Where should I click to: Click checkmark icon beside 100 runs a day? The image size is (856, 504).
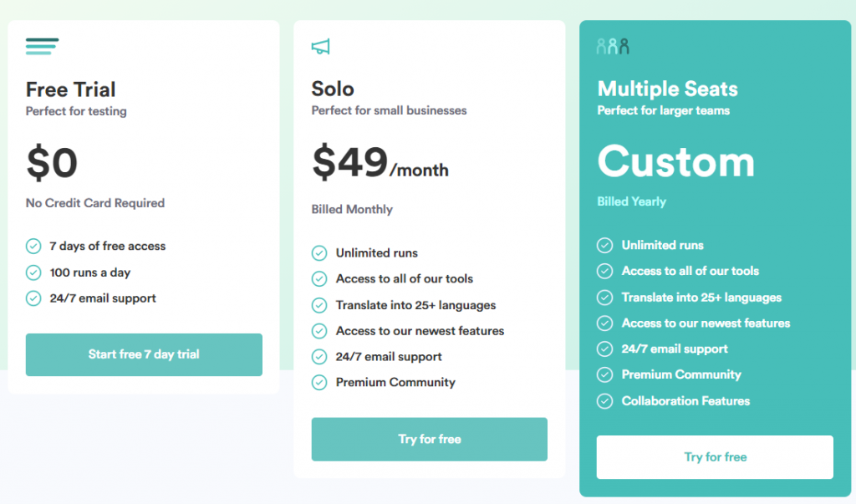[33, 272]
